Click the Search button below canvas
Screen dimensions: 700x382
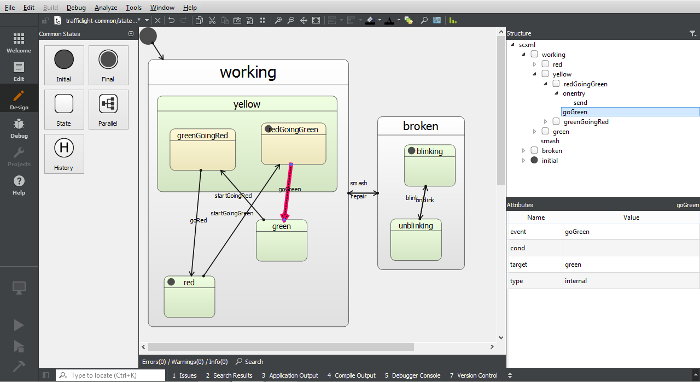(250, 361)
